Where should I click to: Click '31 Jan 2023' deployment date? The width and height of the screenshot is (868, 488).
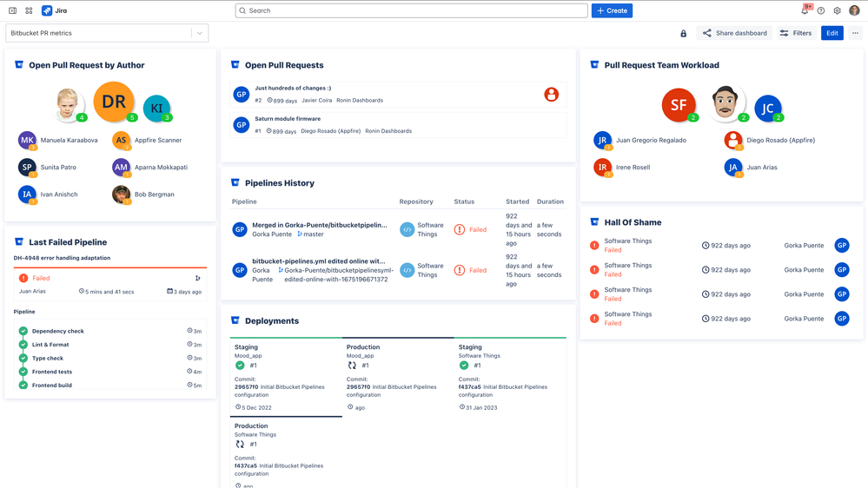(x=481, y=407)
